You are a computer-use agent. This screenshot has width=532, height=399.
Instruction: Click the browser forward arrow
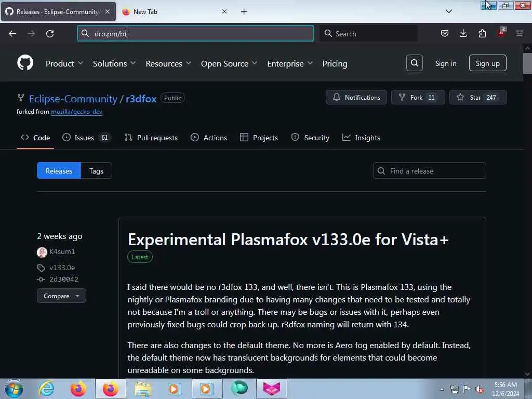[31, 34]
